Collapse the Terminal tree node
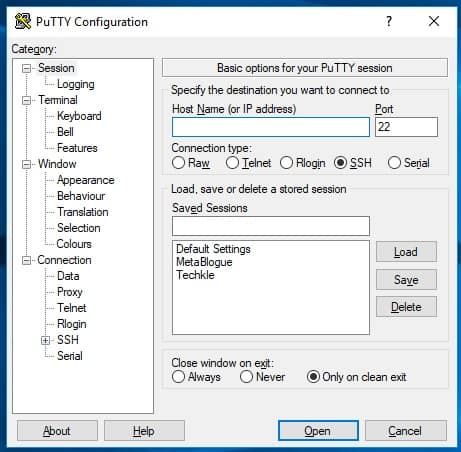 [26, 100]
